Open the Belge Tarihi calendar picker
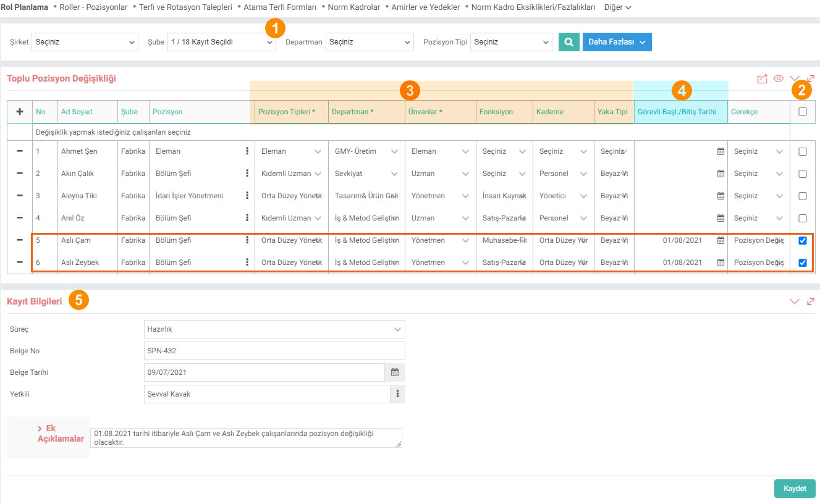Image resolution: width=820 pixels, height=504 pixels. point(395,372)
